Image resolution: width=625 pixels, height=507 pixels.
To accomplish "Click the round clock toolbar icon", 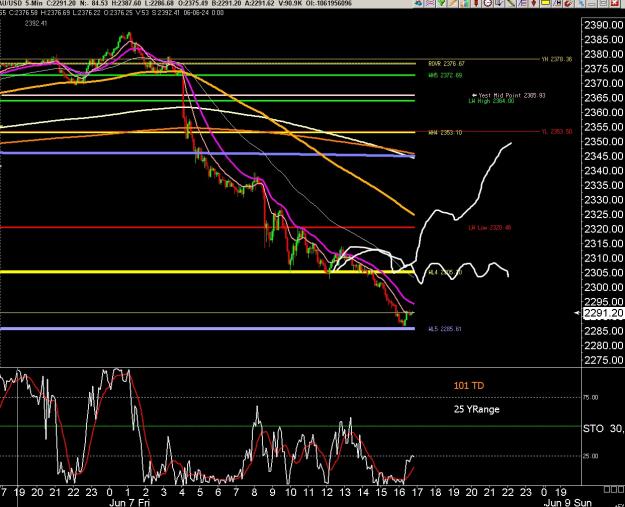I will (x=487, y=3).
